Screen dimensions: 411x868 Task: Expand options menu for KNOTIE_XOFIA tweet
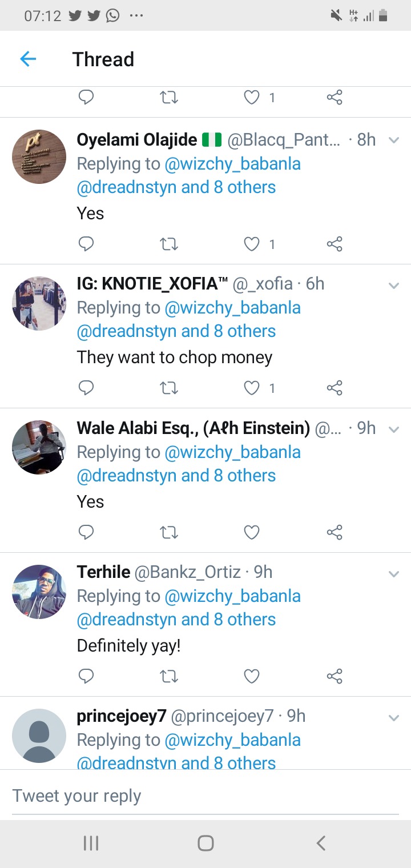pos(393,284)
